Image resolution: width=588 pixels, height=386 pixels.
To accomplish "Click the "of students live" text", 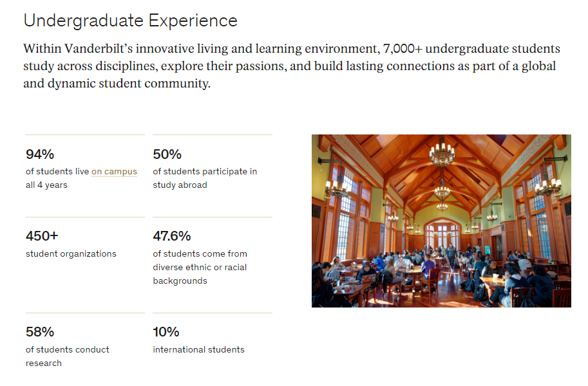I will tap(57, 172).
